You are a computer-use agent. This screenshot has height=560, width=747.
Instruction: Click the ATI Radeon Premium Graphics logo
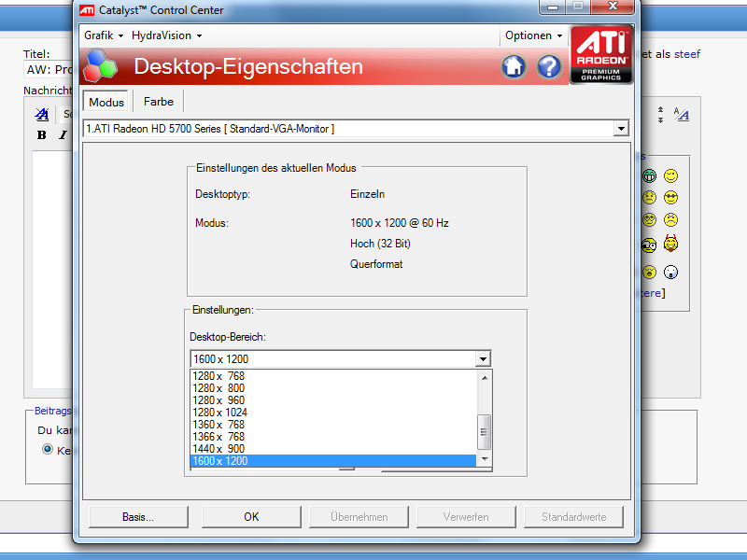[601, 55]
